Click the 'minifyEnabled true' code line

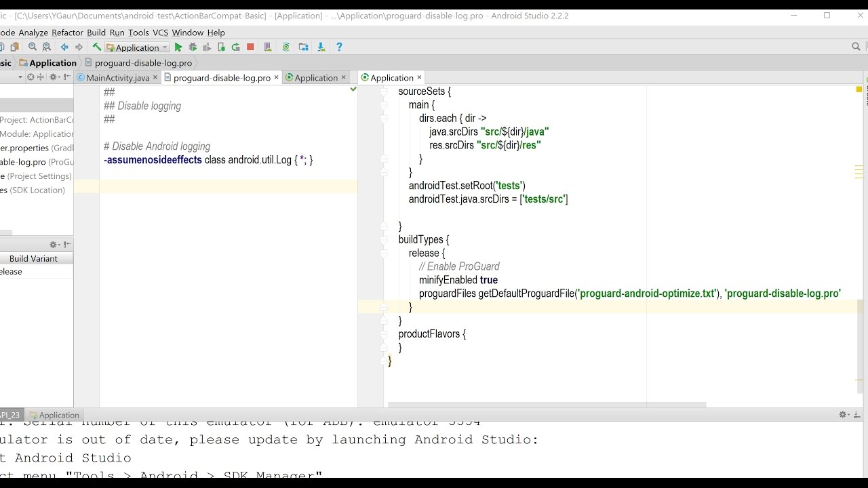pyautogui.click(x=458, y=280)
